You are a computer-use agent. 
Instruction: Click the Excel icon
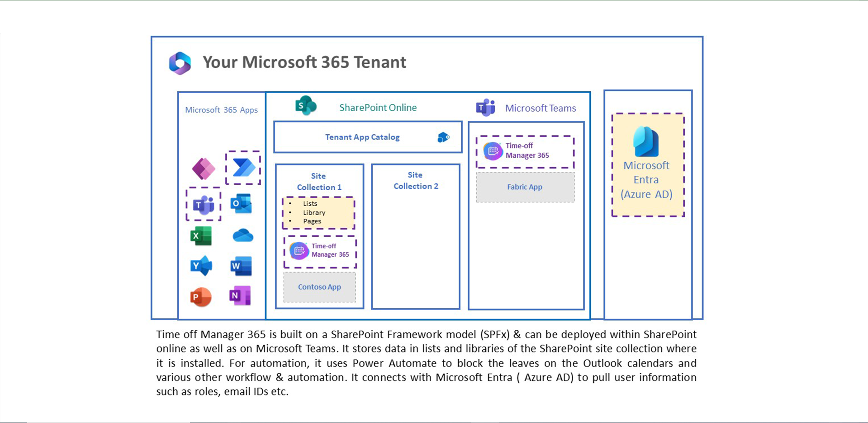(201, 235)
